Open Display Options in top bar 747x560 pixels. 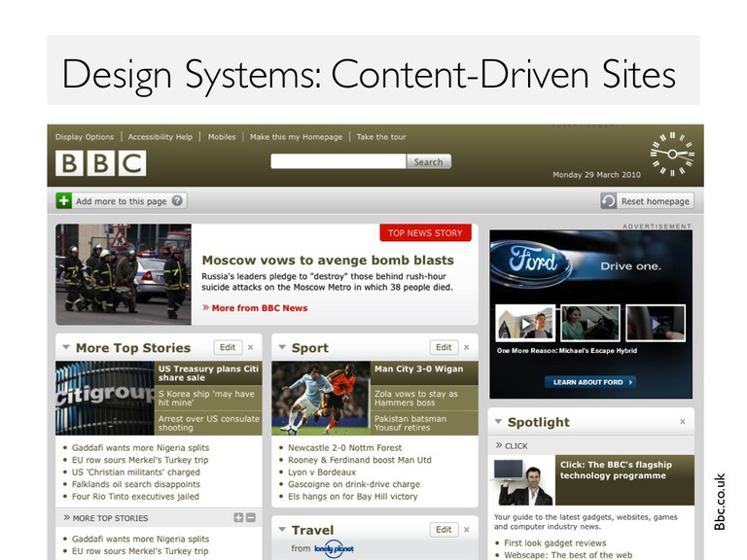[85, 137]
